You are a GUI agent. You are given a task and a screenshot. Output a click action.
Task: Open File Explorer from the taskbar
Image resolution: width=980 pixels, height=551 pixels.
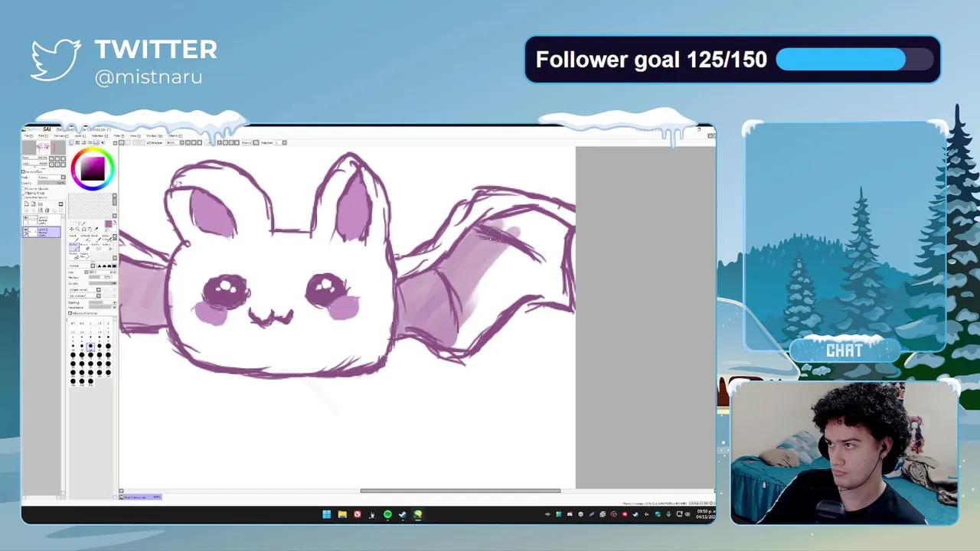pyautogui.click(x=342, y=514)
